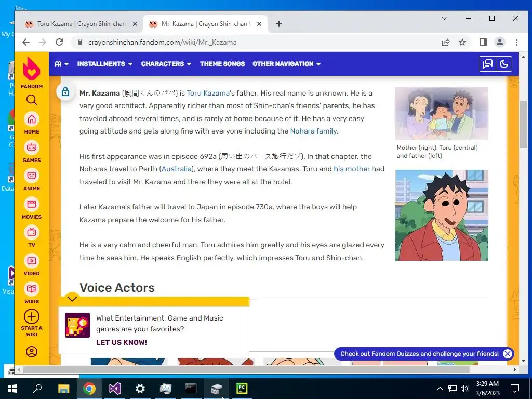Collapse the survey popup with the chevron

coord(72,299)
